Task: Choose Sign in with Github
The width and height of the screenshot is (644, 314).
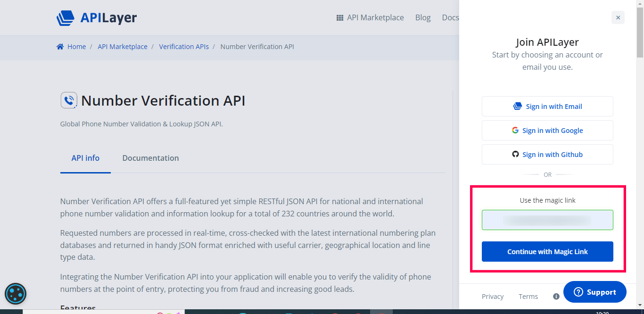Action: (x=547, y=155)
